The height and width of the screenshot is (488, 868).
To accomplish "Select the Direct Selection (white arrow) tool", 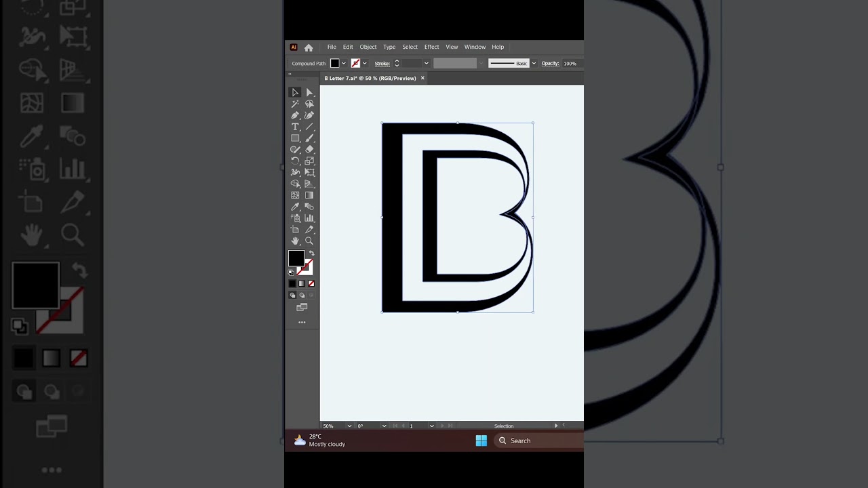I will coord(309,92).
